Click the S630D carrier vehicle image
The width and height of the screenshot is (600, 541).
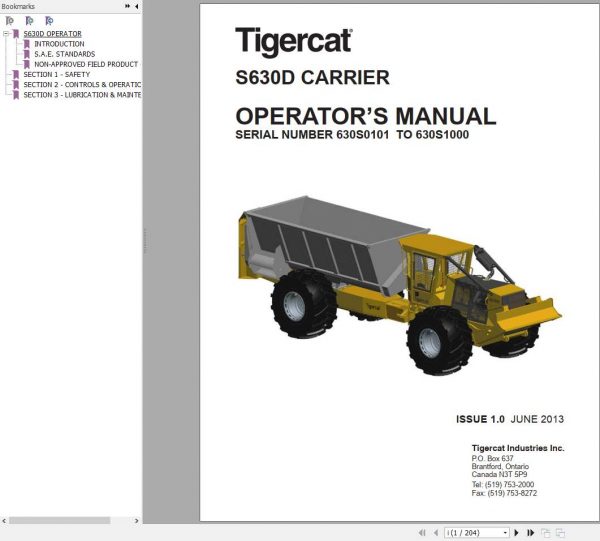[x=399, y=285]
